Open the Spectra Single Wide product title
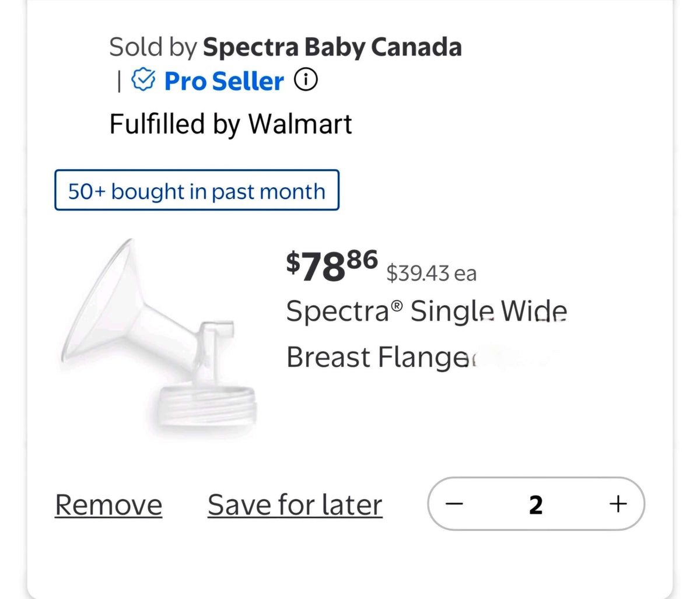 (x=426, y=311)
